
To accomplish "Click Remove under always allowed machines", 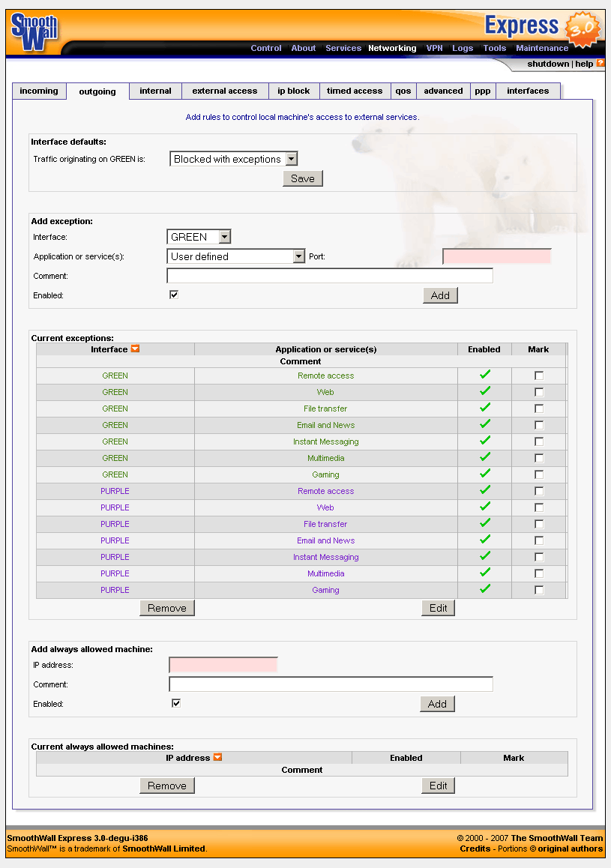I will (x=167, y=786).
